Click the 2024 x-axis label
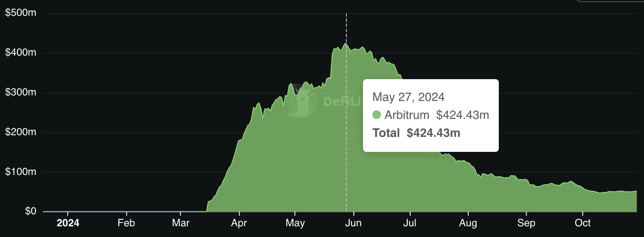Viewport: 644px width, 237px height. [68, 223]
